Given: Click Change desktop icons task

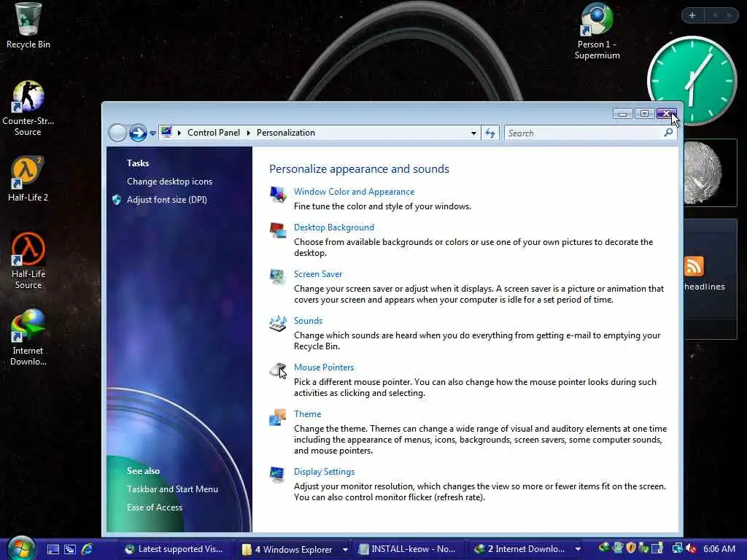Looking at the screenshot, I should point(169,182).
